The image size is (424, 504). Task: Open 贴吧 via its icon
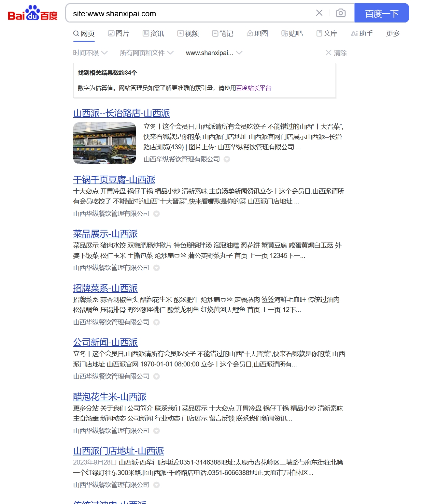284,34
